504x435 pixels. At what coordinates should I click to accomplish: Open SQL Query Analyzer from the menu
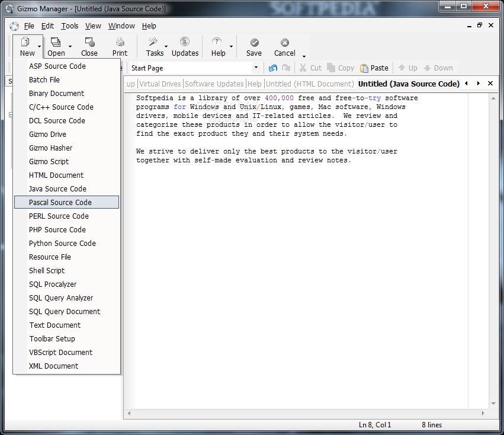click(x=66, y=298)
